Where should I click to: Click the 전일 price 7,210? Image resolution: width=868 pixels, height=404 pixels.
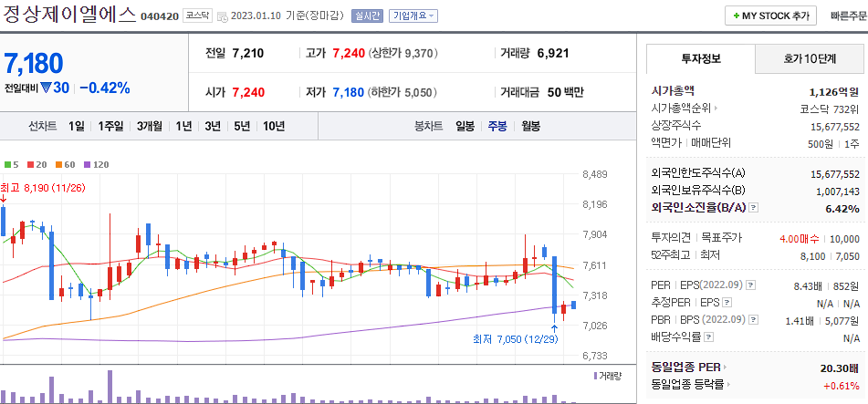(248, 54)
